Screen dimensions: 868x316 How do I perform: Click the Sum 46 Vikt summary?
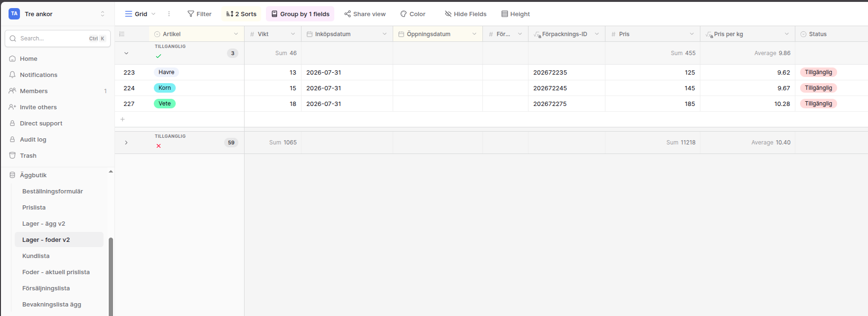(x=286, y=53)
